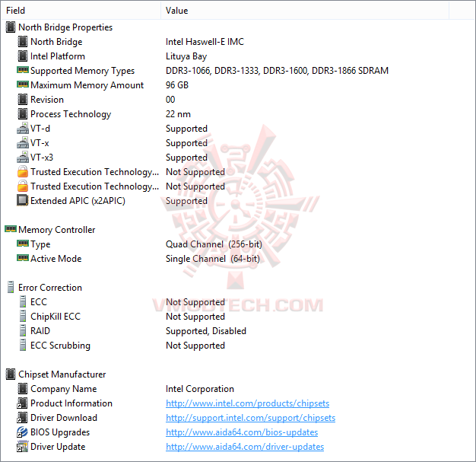
Task: Select the Supported Memory Types field label
Action: click(82, 71)
